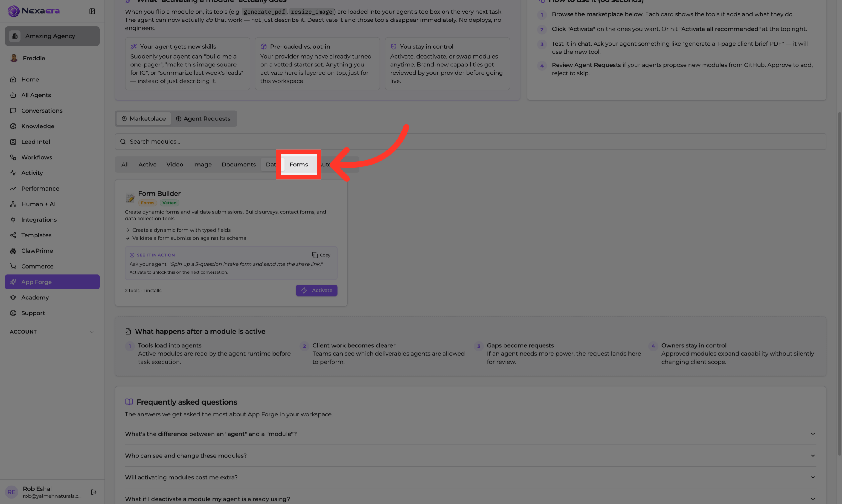
Task: Switch to the Agent Requests tab
Action: click(203, 118)
